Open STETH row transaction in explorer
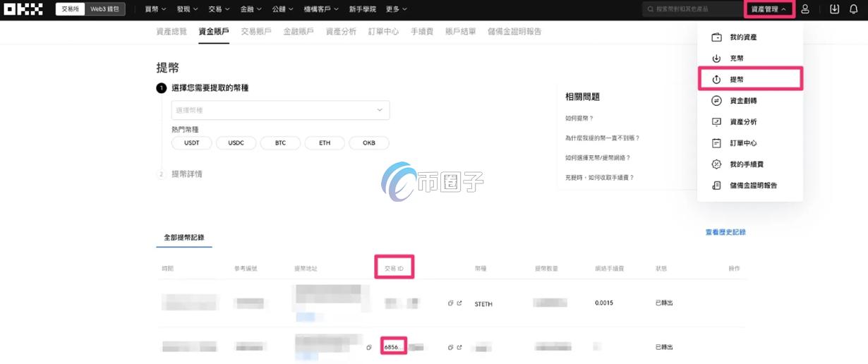868x364 pixels. (x=459, y=303)
